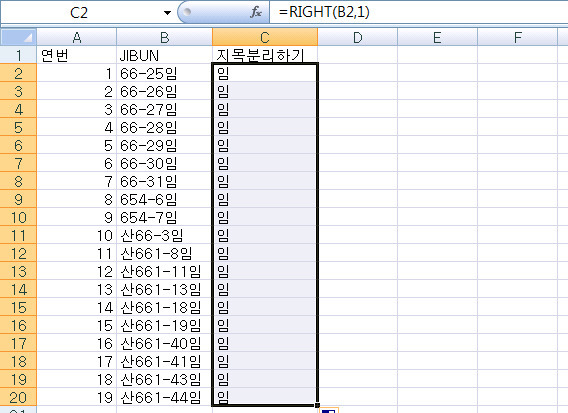Image resolution: width=568 pixels, height=413 pixels.
Task: Open the Name Box dropdown arrow
Action: pyautogui.click(x=167, y=13)
